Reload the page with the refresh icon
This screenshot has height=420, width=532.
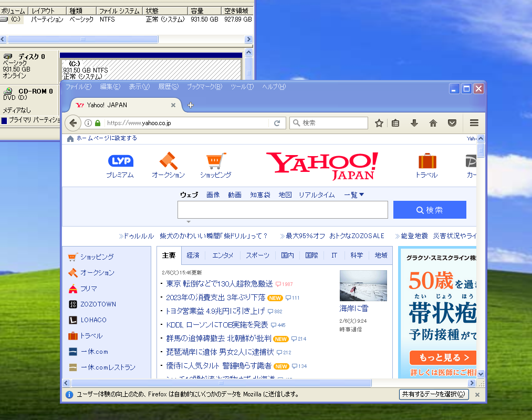point(277,123)
